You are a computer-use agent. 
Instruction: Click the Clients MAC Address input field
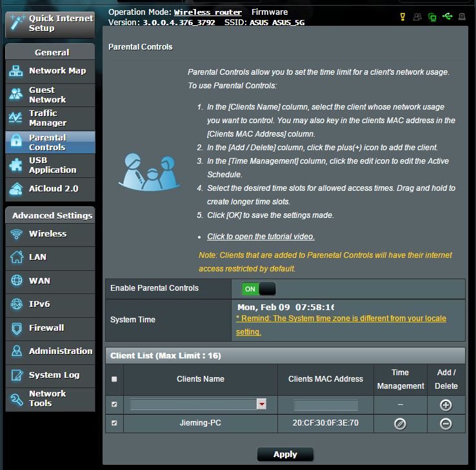326,405
